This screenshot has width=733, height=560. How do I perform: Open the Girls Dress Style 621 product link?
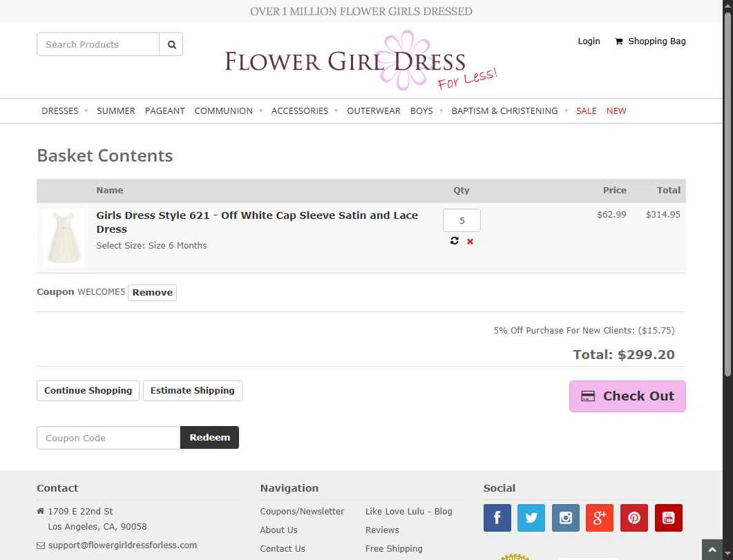(257, 222)
